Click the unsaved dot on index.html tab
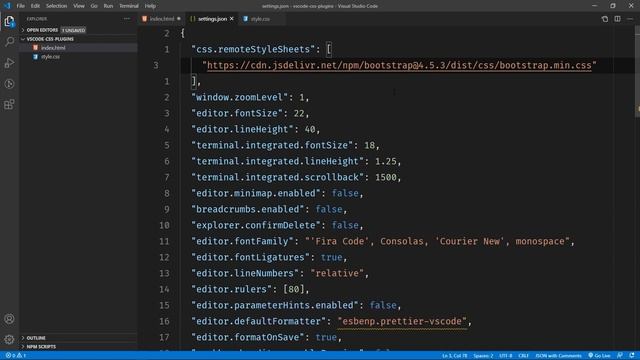This screenshot has width=640, height=360. tap(179, 19)
